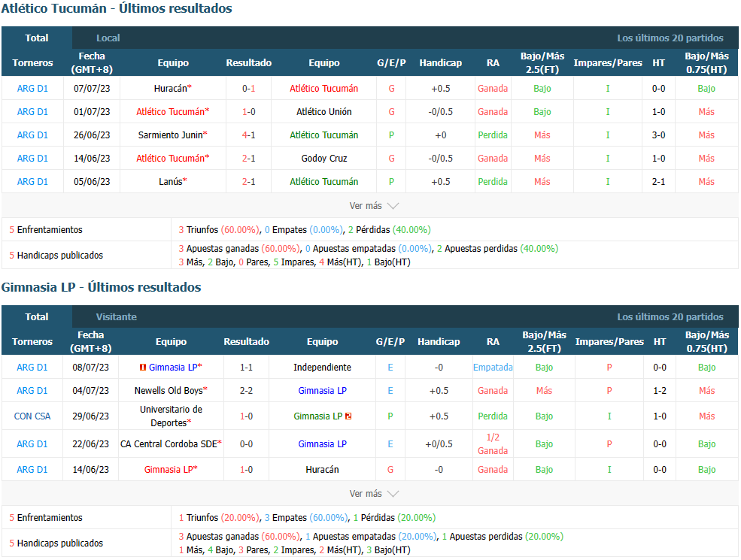This screenshot has height=560, width=741.
Task: Open 'Los últimos 20 partidos' for Atlético Tucumán
Action: point(670,38)
